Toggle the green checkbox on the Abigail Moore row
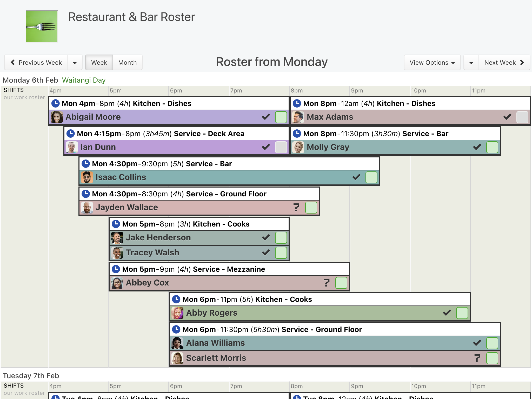Screen dimensions: 532x399 coord(281,117)
